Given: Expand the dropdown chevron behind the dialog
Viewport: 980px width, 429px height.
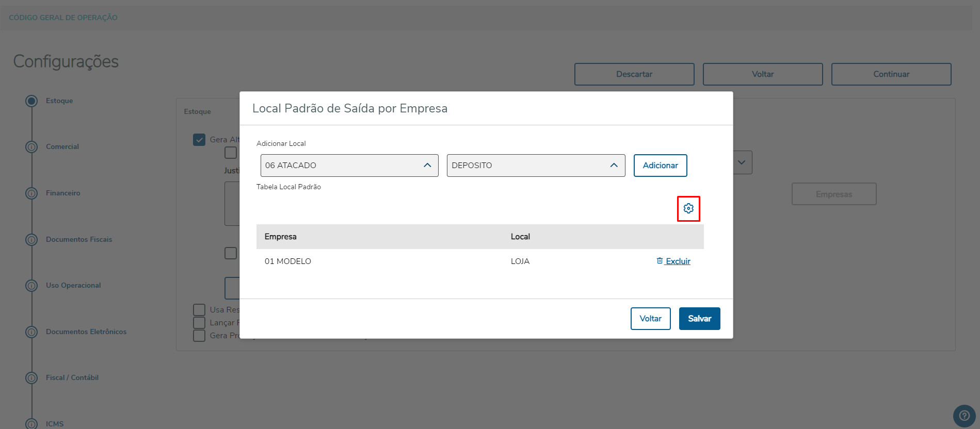Looking at the screenshot, I should [742, 162].
